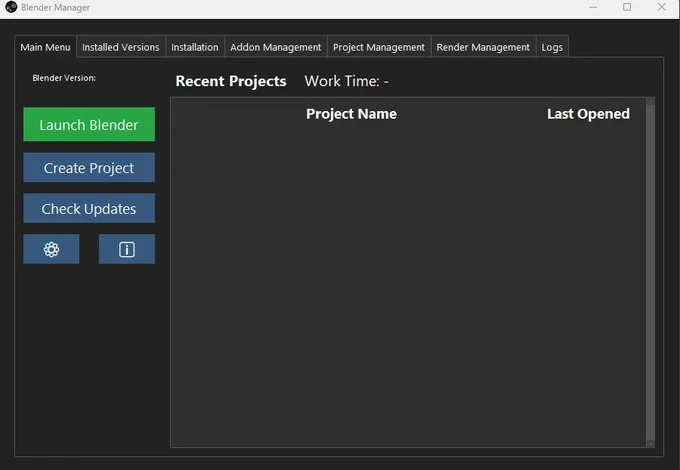Close the Blender Manager window
The height and width of the screenshot is (470, 680).
point(661,7)
